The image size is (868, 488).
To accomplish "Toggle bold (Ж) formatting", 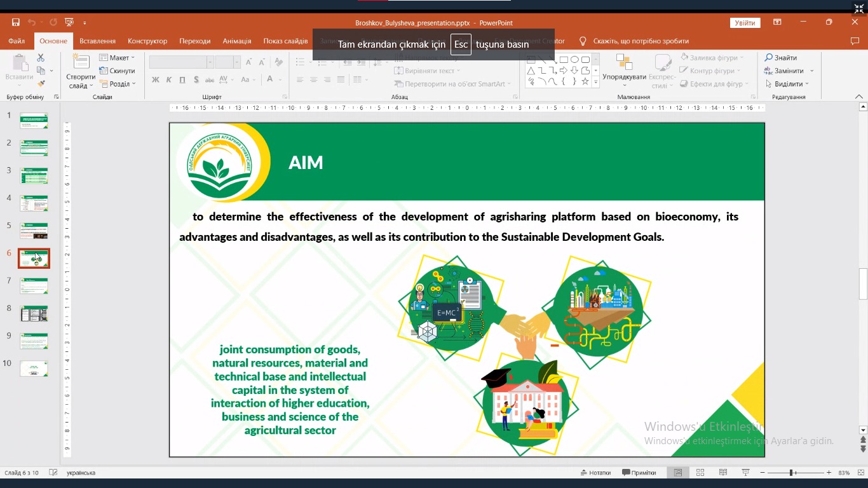I will 155,79.
